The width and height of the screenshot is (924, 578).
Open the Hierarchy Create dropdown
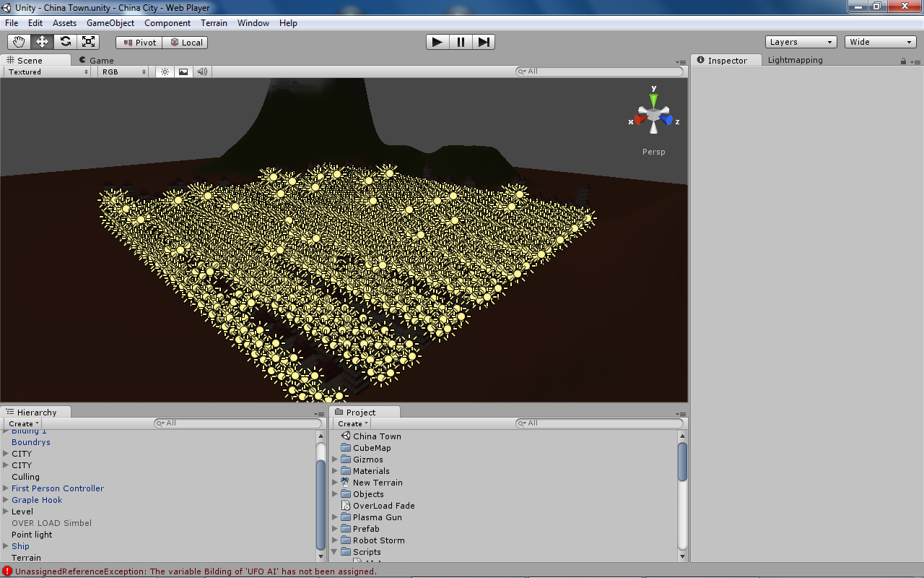click(24, 423)
